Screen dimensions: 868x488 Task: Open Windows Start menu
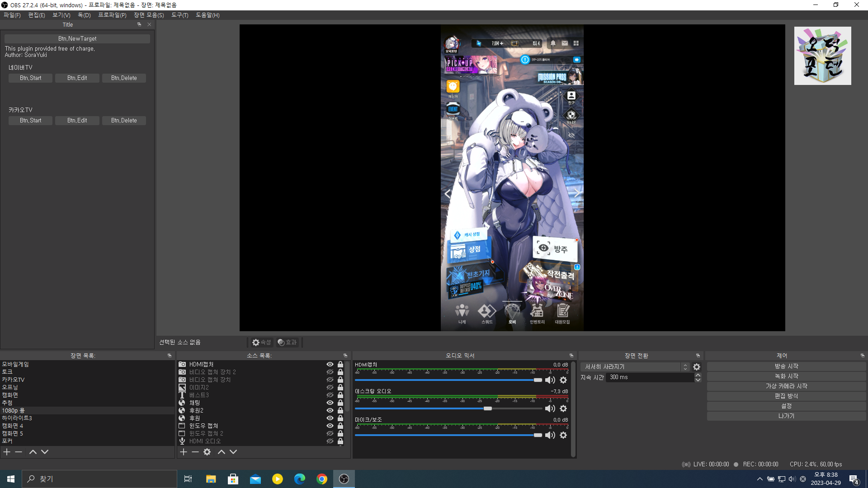11,479
